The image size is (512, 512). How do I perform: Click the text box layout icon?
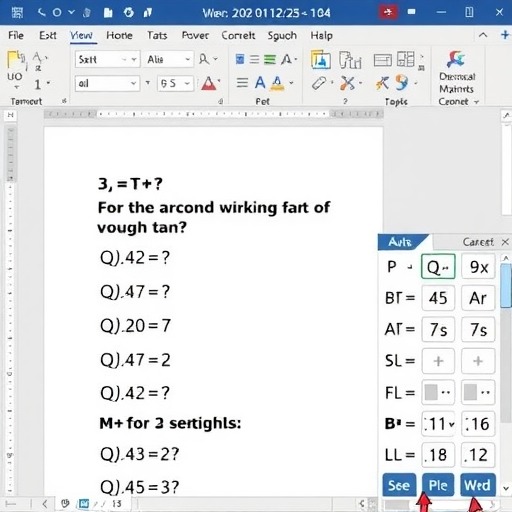pos(382,60)
